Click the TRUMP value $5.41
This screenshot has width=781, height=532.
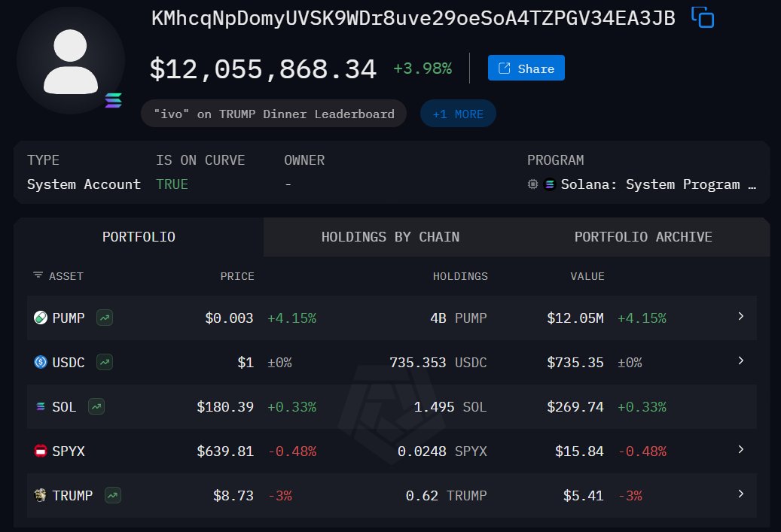(x=583, y=496)
